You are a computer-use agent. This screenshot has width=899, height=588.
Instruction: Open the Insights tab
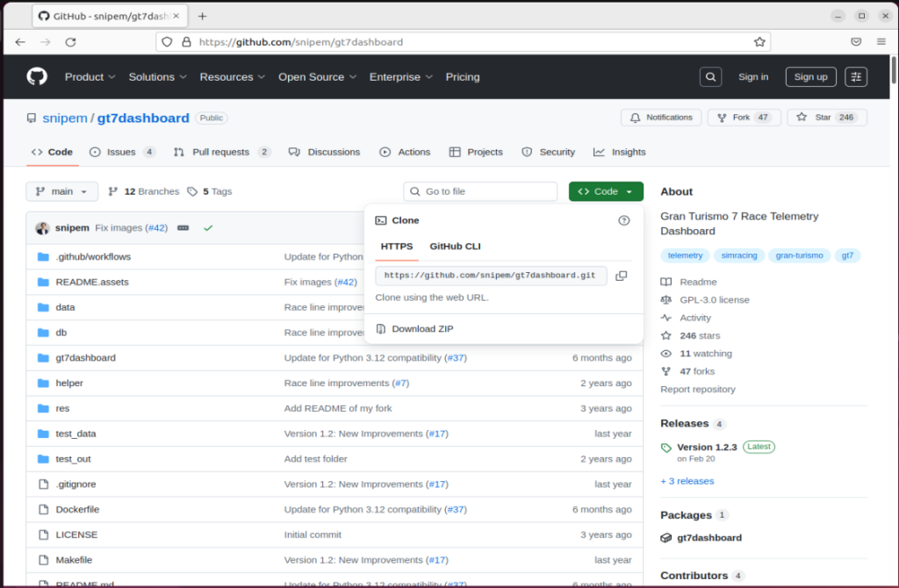tap(619, 152)
